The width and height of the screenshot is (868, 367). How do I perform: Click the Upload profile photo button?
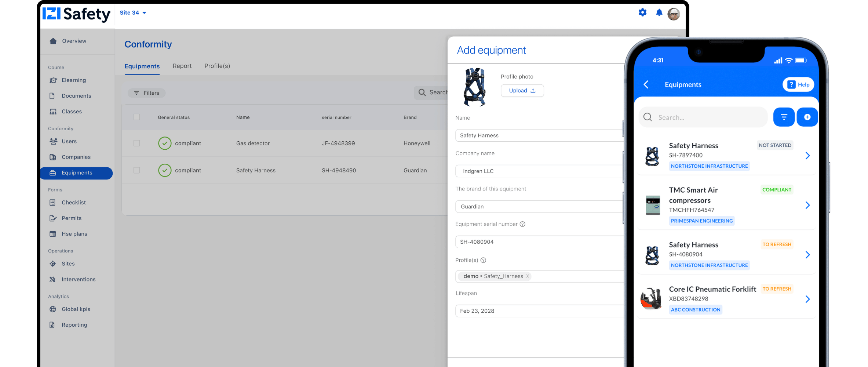522,91
